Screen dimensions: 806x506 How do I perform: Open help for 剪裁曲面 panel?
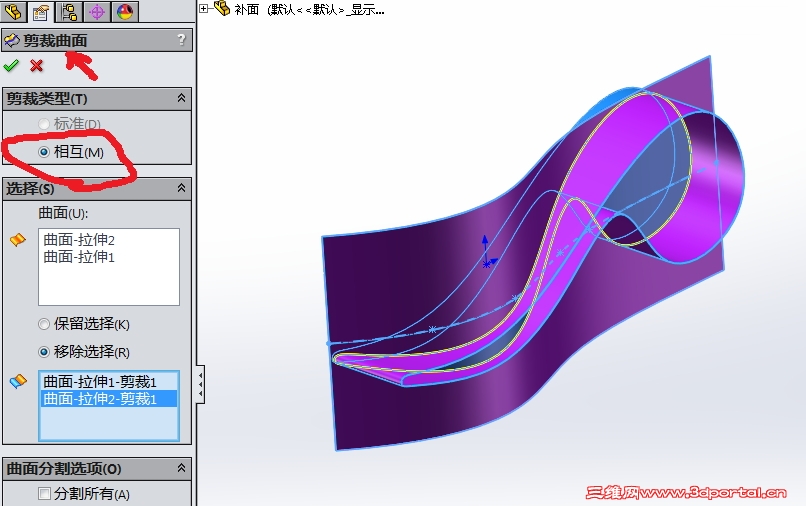point(181,40)
